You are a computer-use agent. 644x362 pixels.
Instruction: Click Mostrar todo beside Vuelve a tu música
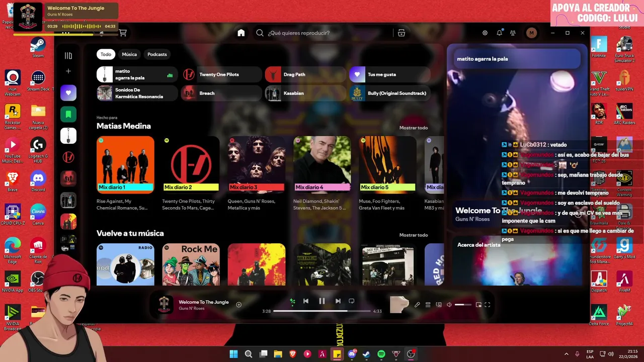[x=414, y=235]
